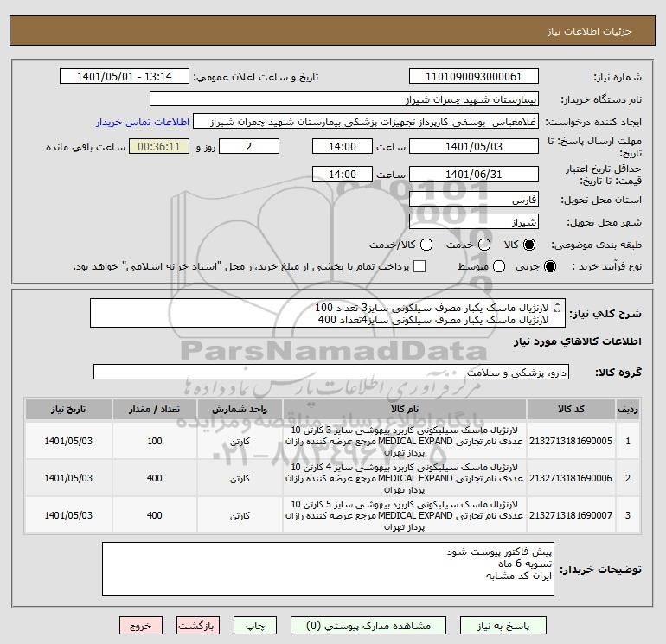Image resolution: width=666 pixels, height=644 pixels.
Task: Click the سایز 4 item name in row 2
Action: point(405,478)
